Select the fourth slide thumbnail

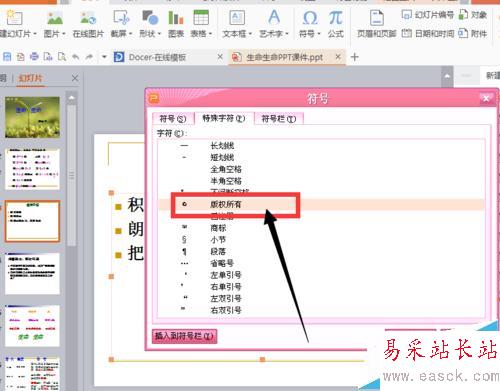click(32, 273)
